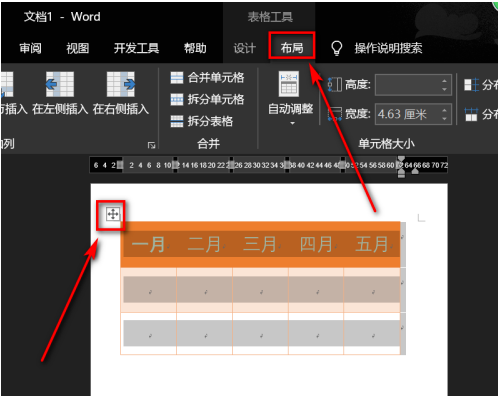This screenshot has height=396, width=499.
Task: Click the lightbulb tell-me icon
Action: click(336, 48)
